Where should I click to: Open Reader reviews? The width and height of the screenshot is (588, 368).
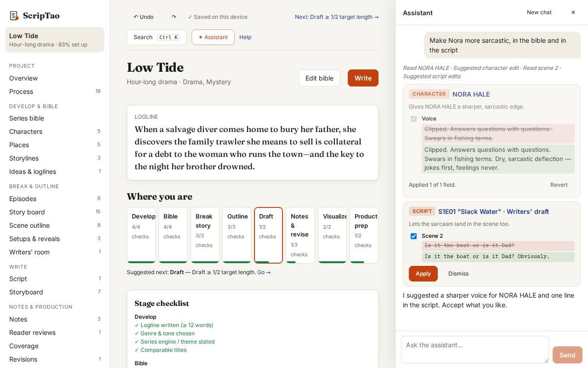coord(55,333)
